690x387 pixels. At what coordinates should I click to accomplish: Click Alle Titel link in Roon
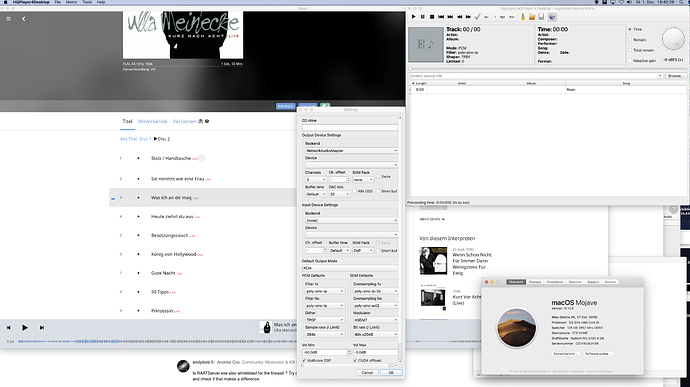coord(128,139)
